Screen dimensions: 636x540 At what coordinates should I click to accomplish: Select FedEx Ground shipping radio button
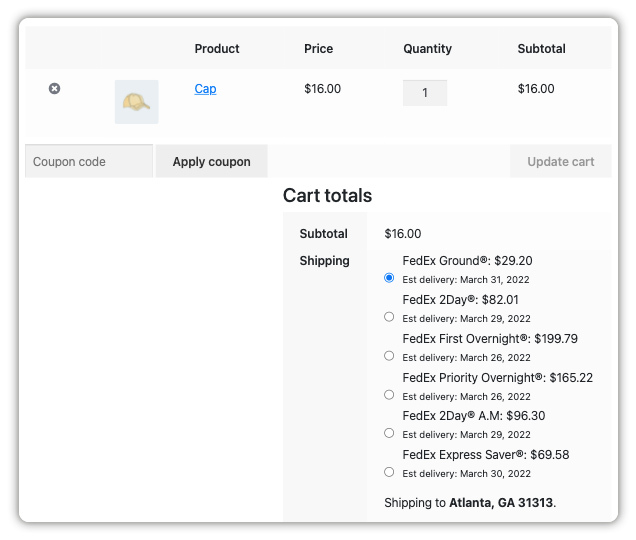389,278
